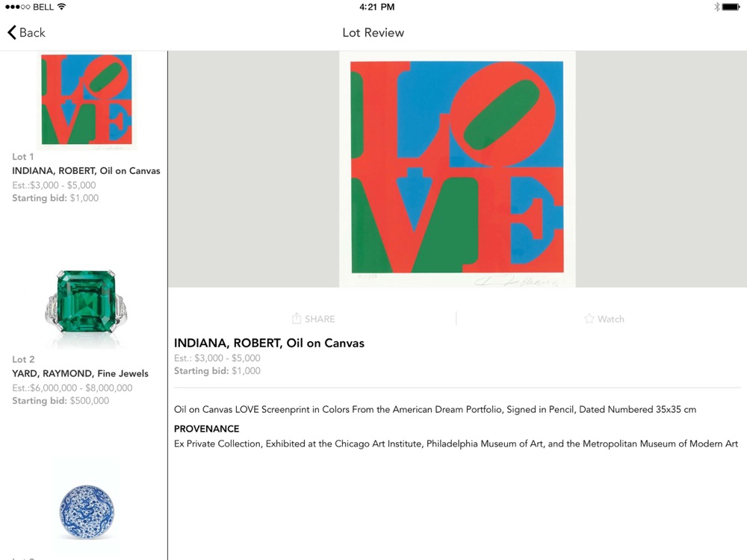The height and width of the screenshot is (560, 747).
Task: Select YARD, RAYMOND, Fine Jewels entry
Action: click(80, 373)
